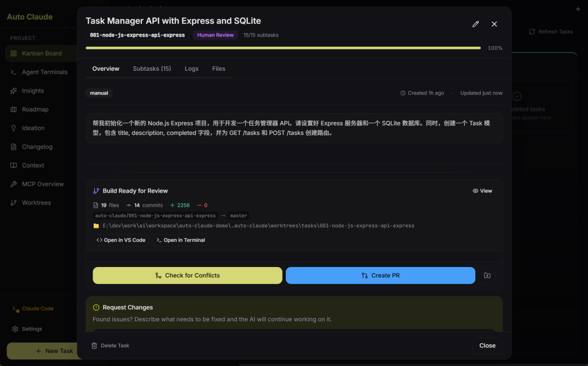This screenshot has height=366, width=588.
Task: Click the manual tag label
Action: point(99,93)
